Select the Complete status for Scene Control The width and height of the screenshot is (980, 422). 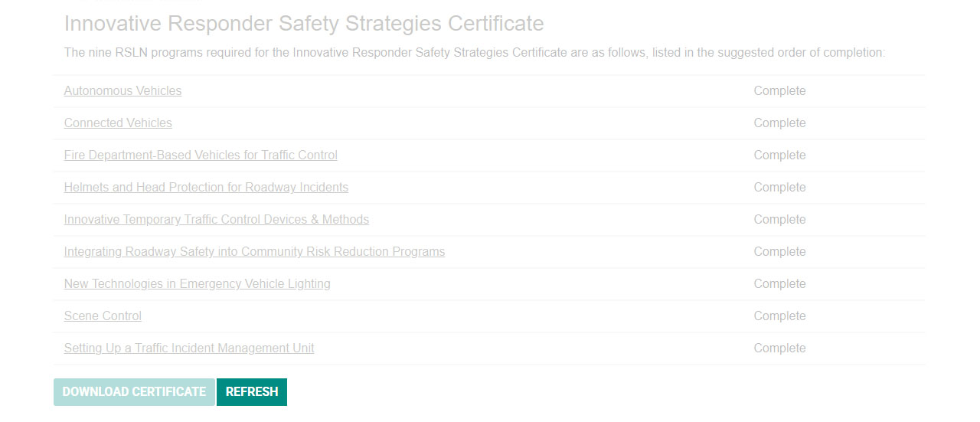pyautogui.click(x=779, y=316)
